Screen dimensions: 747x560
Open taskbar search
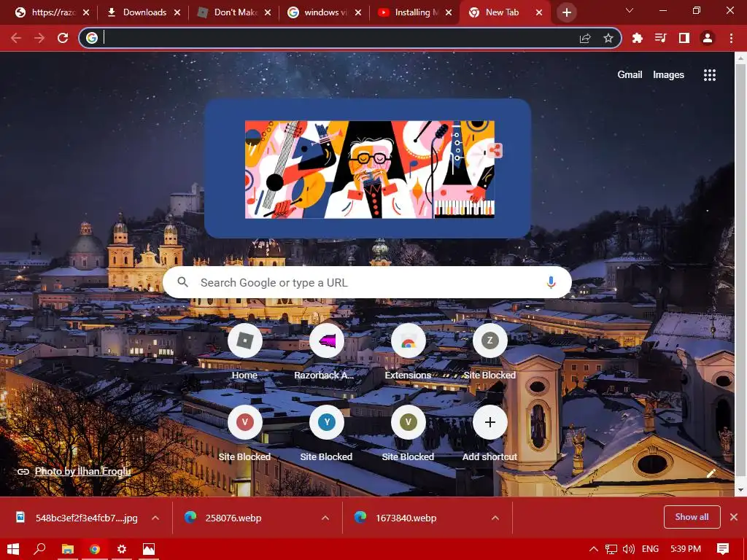tap(40, 549)
